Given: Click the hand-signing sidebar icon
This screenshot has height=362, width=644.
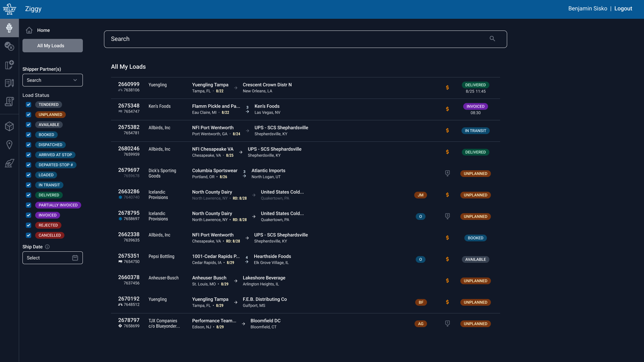Looking at the screenshot, I should (9, 163).
